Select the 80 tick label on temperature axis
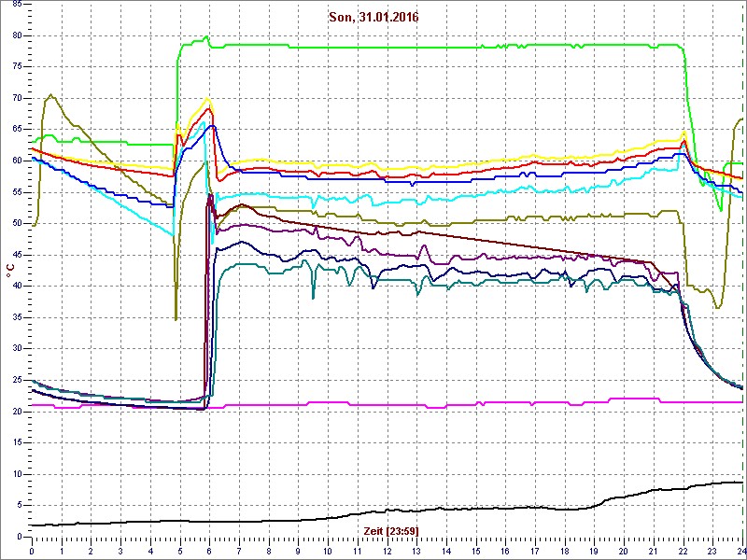747x560 pixels. (x=17, y=35)
